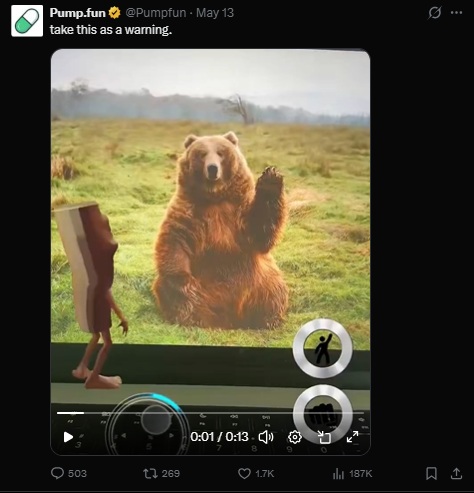Screen dimensions: 474x493
Task: Like the post with 1.7K likes
Action: coord(256,473)
